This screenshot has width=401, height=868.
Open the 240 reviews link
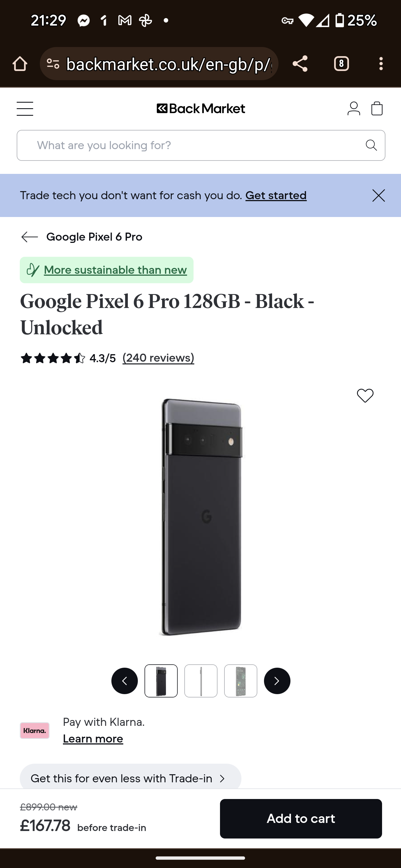coord(158,358)
